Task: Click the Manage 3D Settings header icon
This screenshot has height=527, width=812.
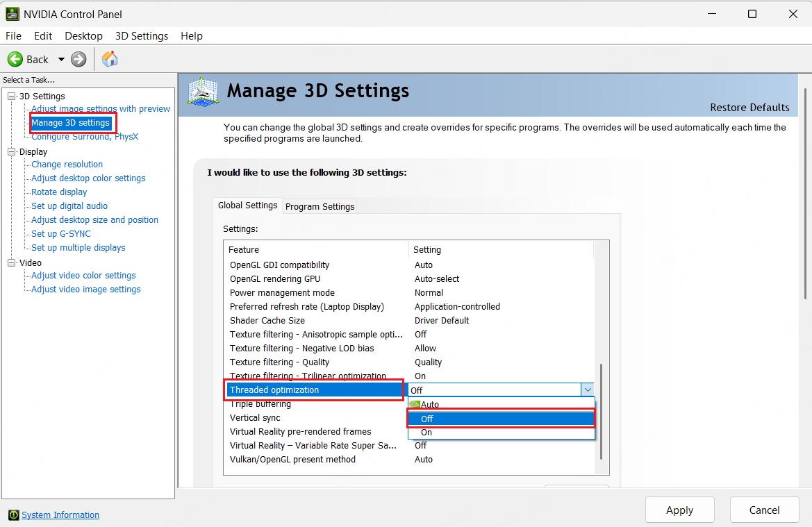Action: 203,92
